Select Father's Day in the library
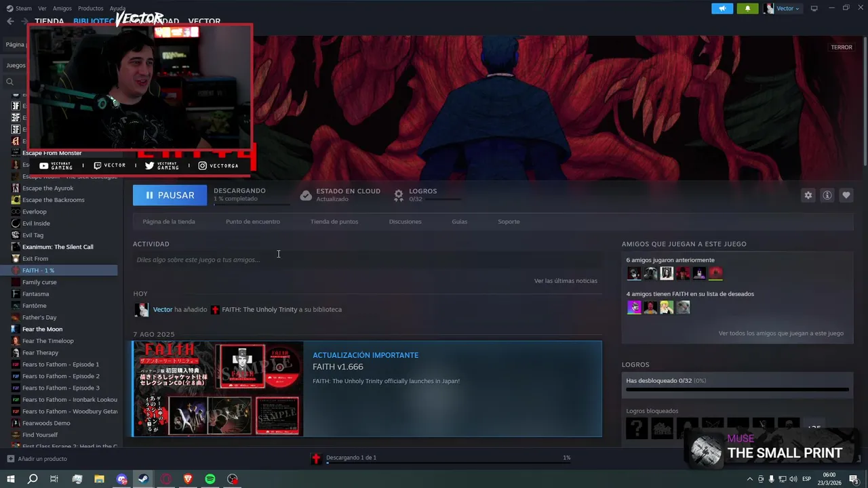This screenshot has width=868, height=488. pos(39,317)
